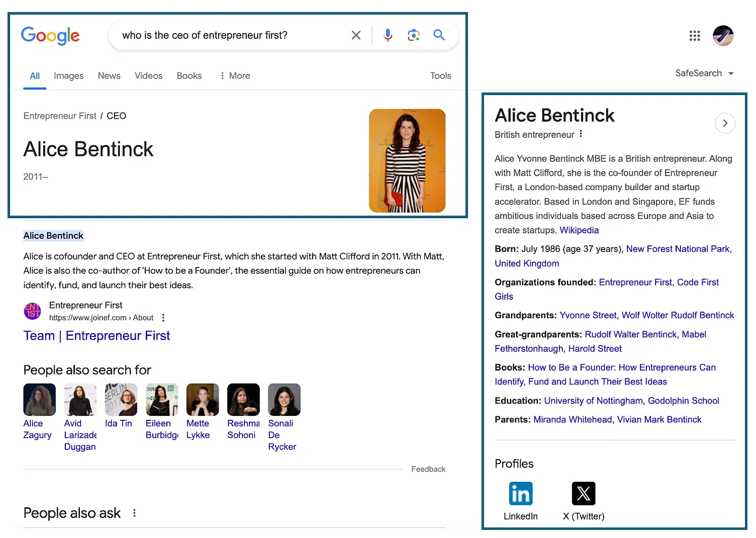Click the magnifying glass search button
The width and height of the screenshot is (756, 538).
[x=439, y=35]
